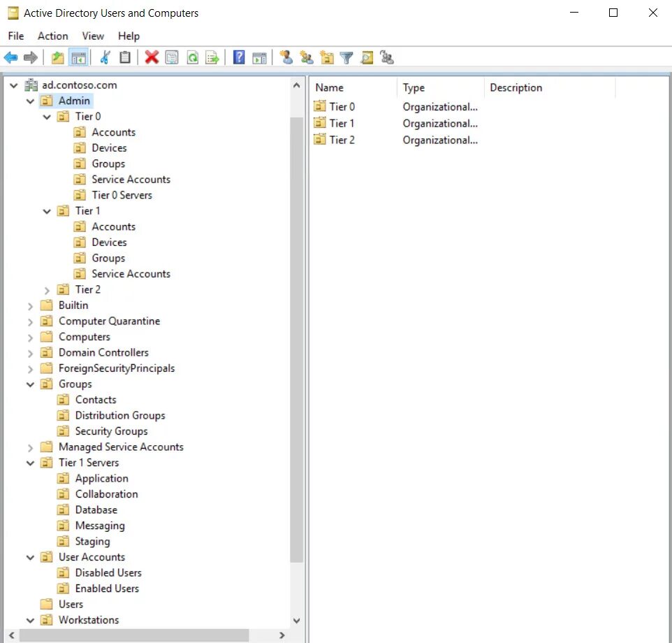Open the Action menu

coord(52,36)
